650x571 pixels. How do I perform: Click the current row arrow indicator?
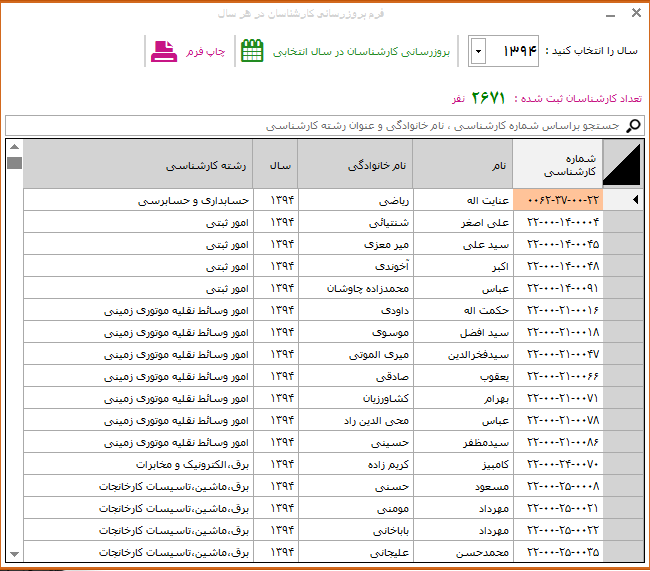[635, 200]
